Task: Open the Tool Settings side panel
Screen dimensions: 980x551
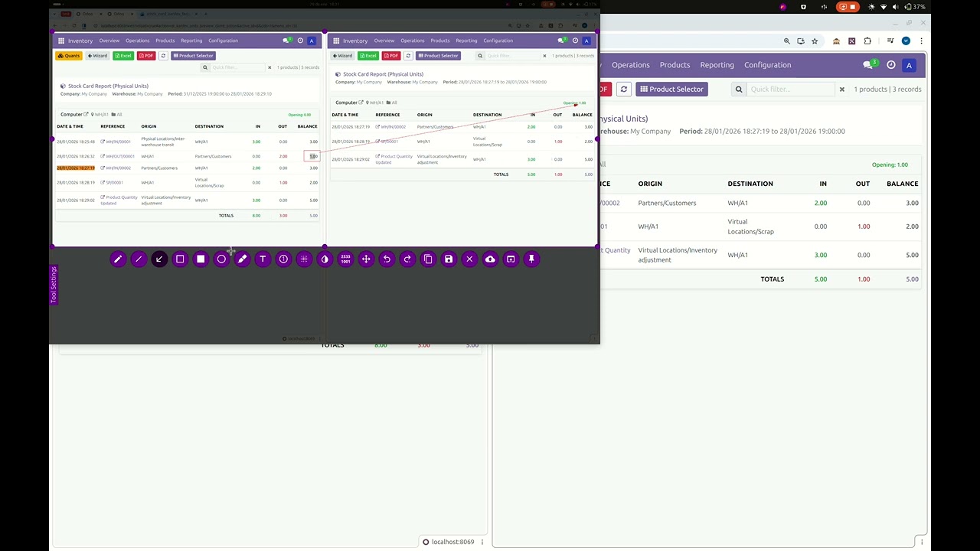Action: pos(54,285)
